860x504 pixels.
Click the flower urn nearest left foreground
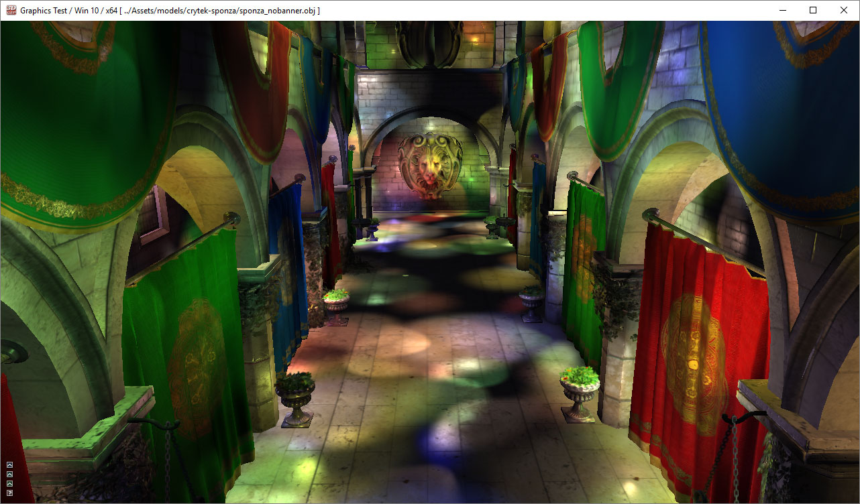295,399
